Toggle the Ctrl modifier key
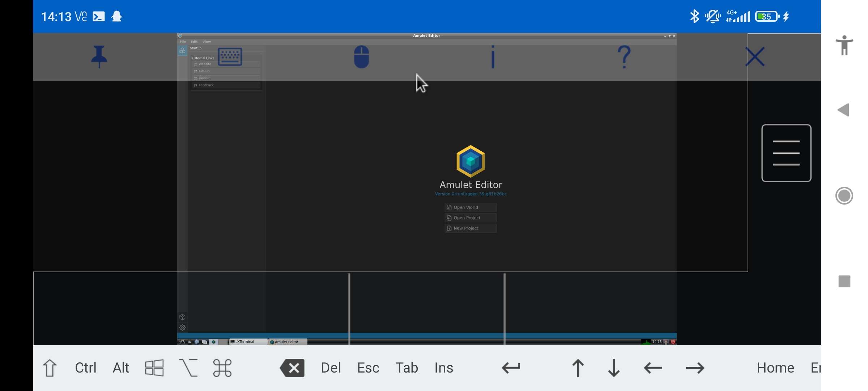This screenshot has width=868, height=391. tap(85, 367)
